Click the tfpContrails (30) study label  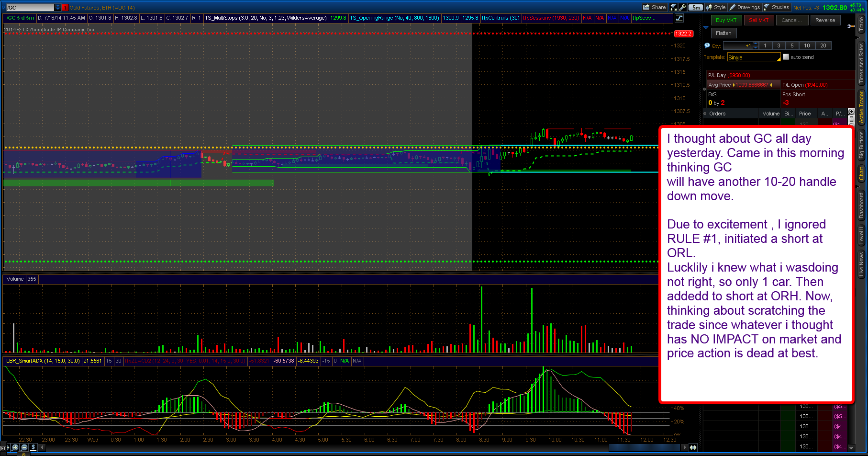pyautogui.click(x=501, y=18)
